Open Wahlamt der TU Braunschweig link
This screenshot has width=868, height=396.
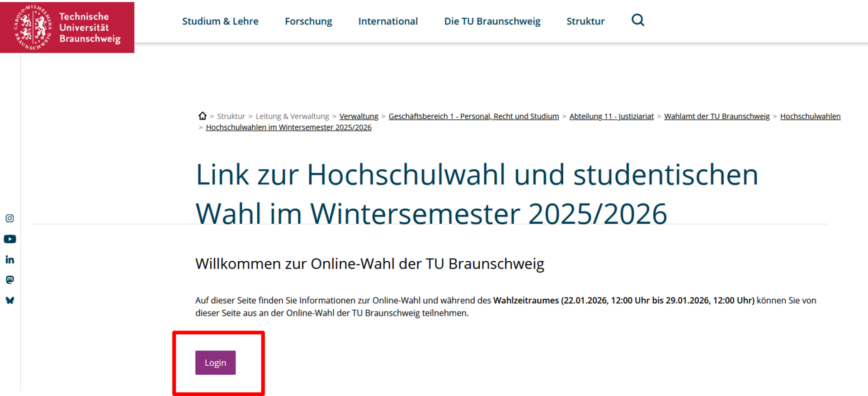pos(717,116)
